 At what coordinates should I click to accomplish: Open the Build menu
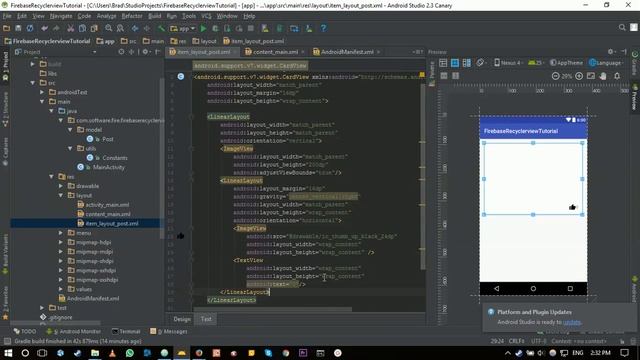[x=154, y=16]
